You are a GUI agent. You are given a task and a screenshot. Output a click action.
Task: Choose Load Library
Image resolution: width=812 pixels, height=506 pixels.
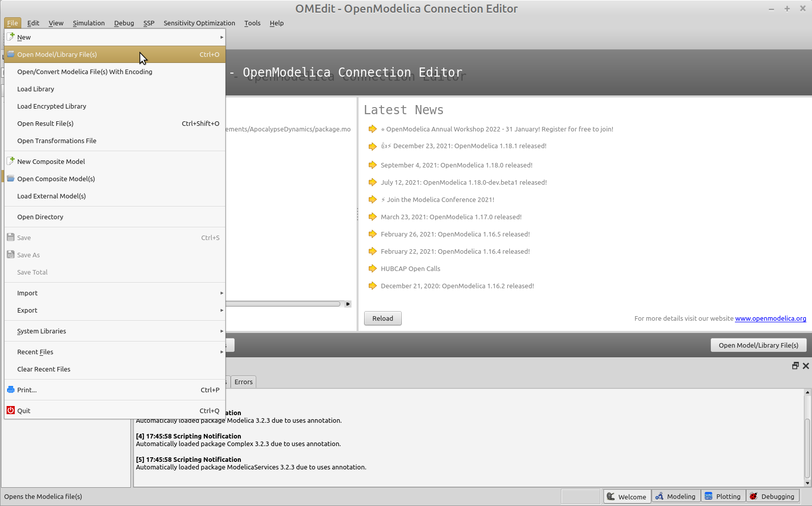click(x=115, y=89)
